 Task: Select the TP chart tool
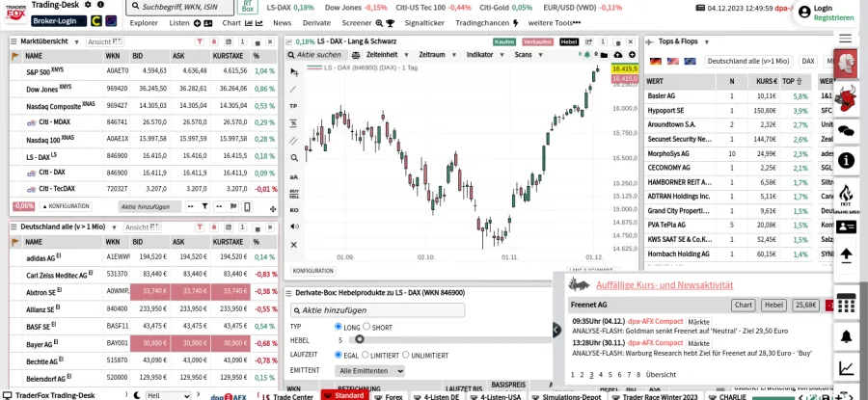(x=294, y=106)
